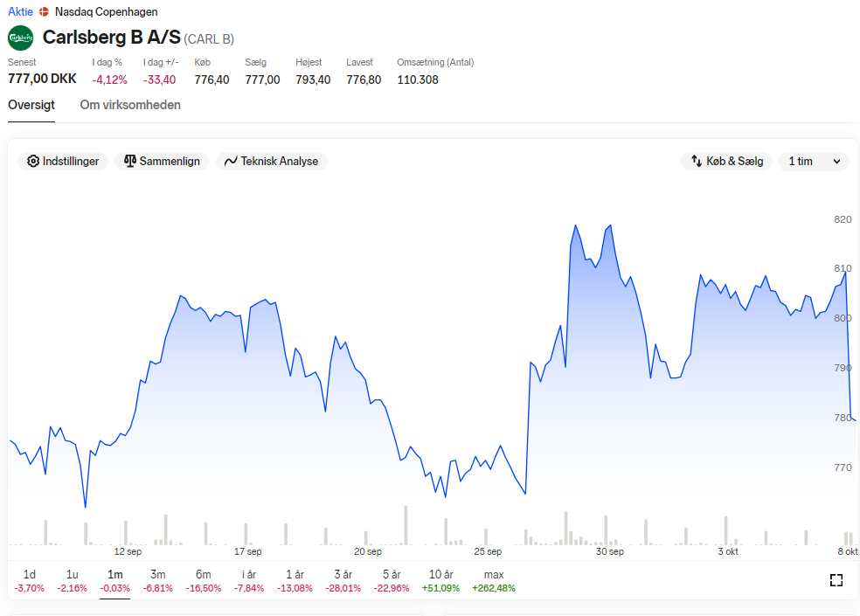Open fullscreen chart via the expand icon
860x616 pixels.
pos(836,580)
